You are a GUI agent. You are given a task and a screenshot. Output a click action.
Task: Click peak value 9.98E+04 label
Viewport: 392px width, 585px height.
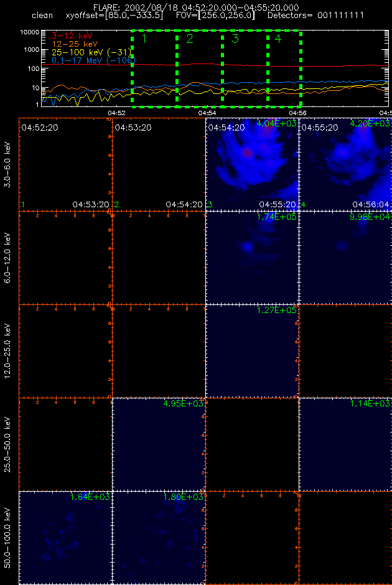370,217
